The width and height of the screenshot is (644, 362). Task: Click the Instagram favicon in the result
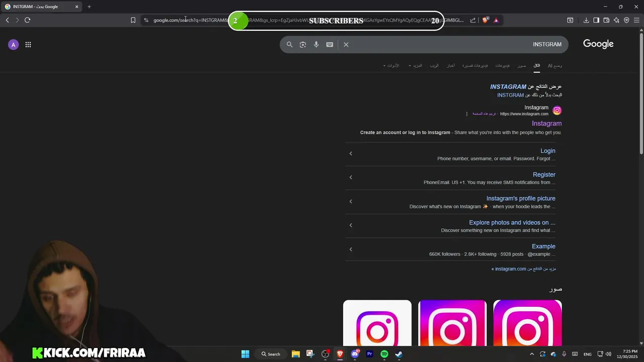(557, 111)
